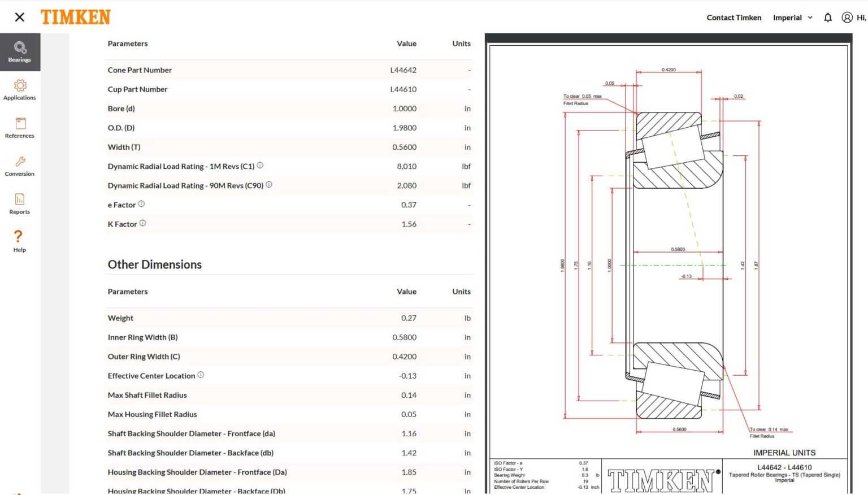Close the bearing details view
The height and width of the screenshot is (495, 868).
(19, 17)
